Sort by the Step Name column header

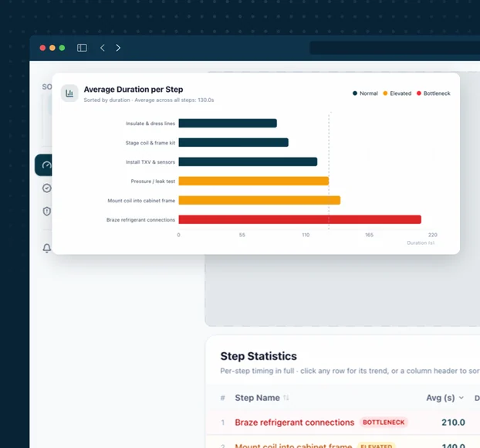[262, 398]
